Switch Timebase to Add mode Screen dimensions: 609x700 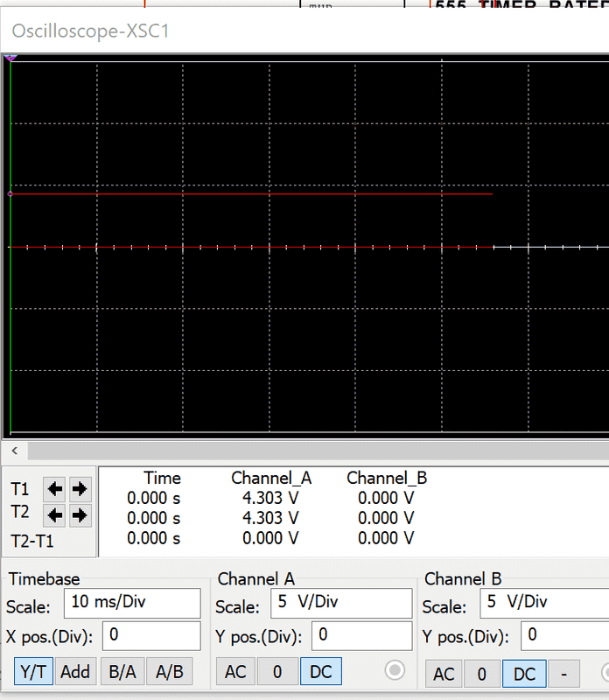coord(75,672)
